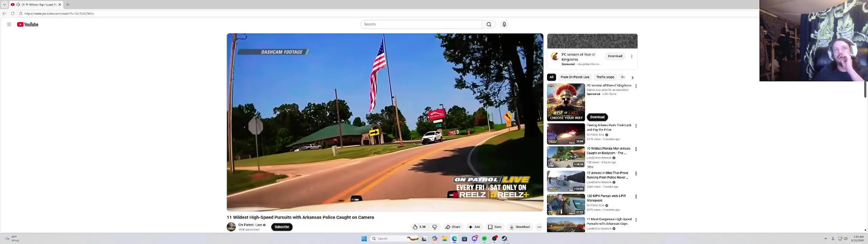
Task: Open 17 Arrests in Ohio video title
Action: 608,175
